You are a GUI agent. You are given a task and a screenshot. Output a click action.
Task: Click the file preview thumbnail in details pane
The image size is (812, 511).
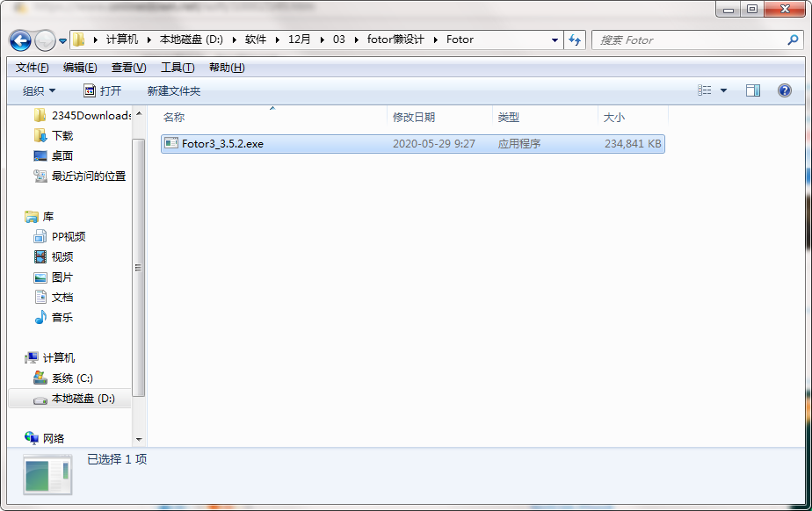coord(47,474)
